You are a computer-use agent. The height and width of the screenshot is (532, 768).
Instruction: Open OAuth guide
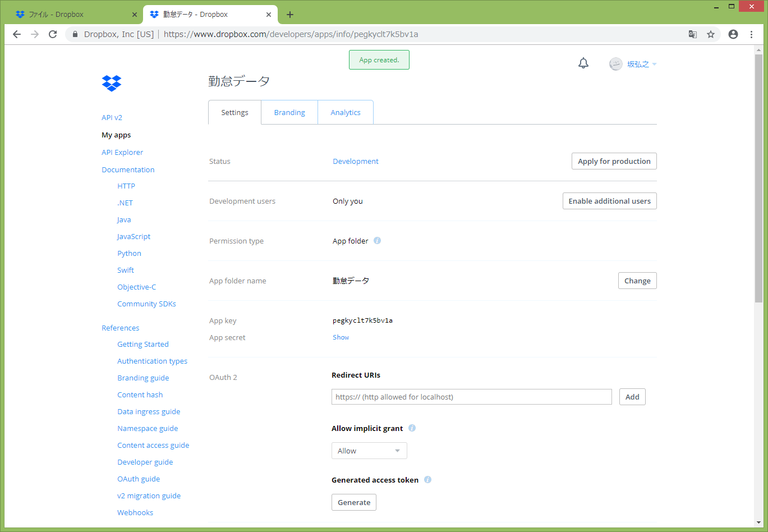(x=139, y=479)
